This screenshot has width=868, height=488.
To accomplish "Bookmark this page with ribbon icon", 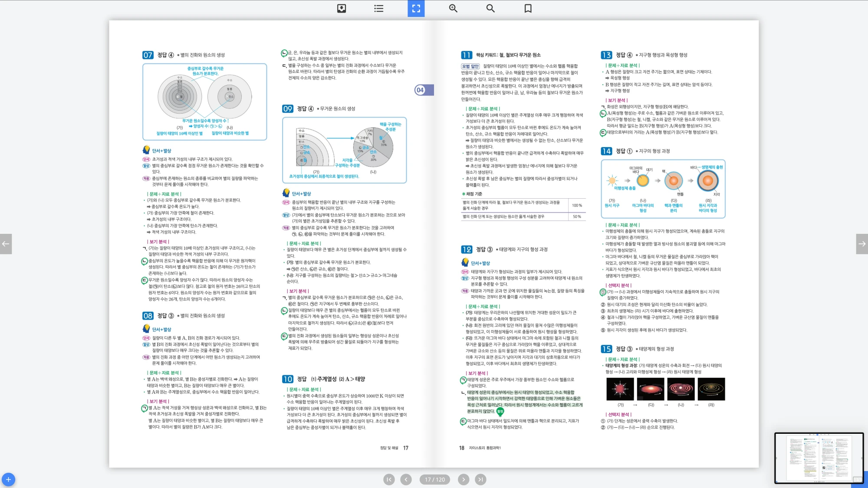I will click(528, 8).
